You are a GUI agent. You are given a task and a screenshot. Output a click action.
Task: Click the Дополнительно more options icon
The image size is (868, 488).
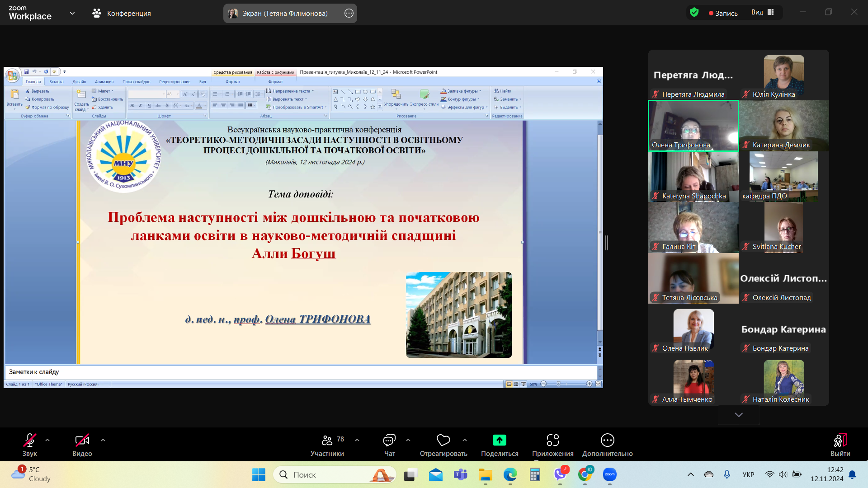pyautogui.click(x=608, y=440)
